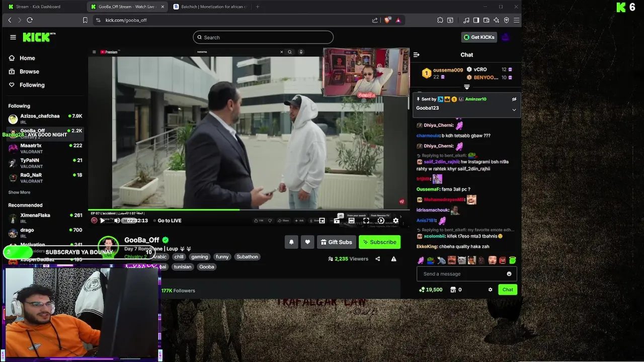644x362 pixels.
Task: Mute the stream with speaker icon
Action: click(x=117, y=221)
